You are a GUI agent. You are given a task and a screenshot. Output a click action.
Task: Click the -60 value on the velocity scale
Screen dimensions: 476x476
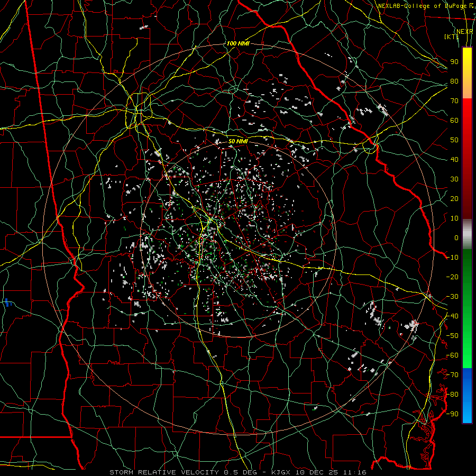[x=452, y=355]
